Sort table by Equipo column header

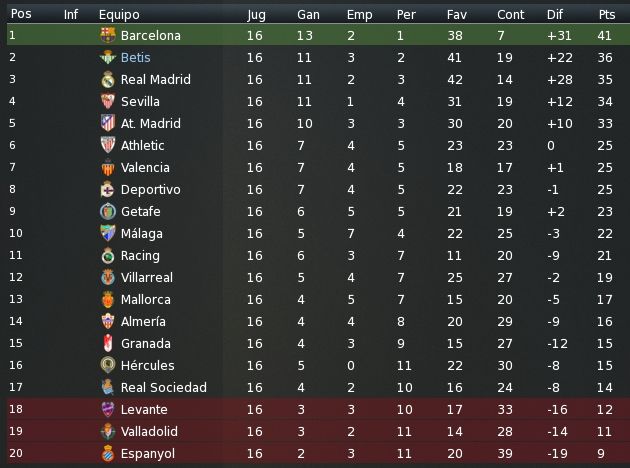click(x=119, y=15)
